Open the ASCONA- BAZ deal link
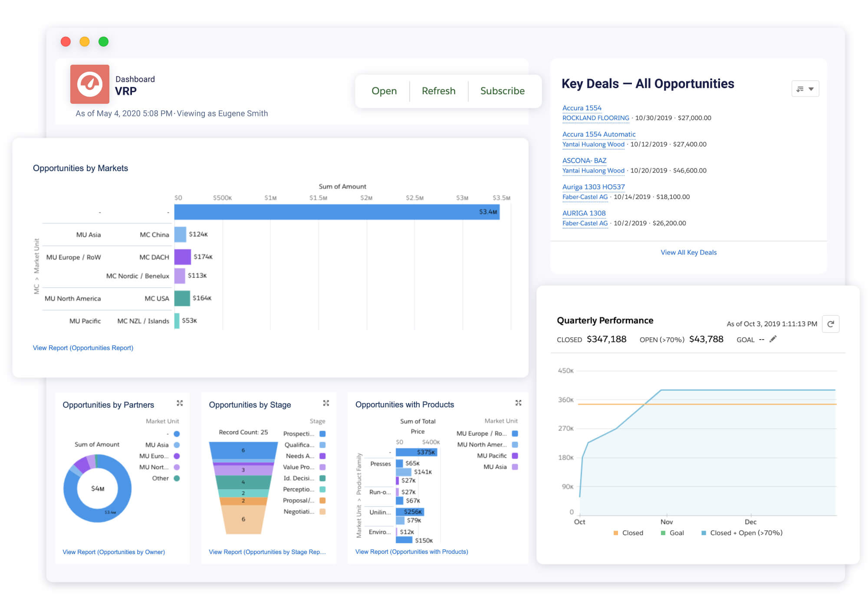868x608 pixels. [584, 161]
